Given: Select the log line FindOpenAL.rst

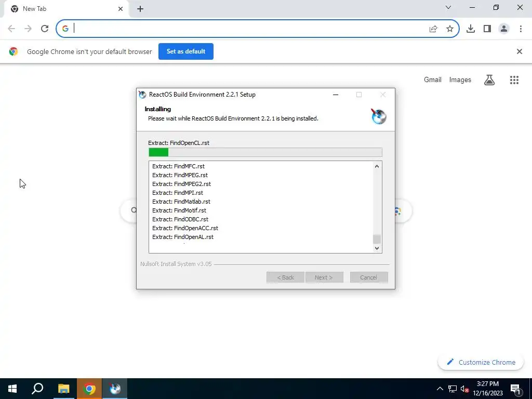Looking at the screenshot, I should [x=183, y=237].
